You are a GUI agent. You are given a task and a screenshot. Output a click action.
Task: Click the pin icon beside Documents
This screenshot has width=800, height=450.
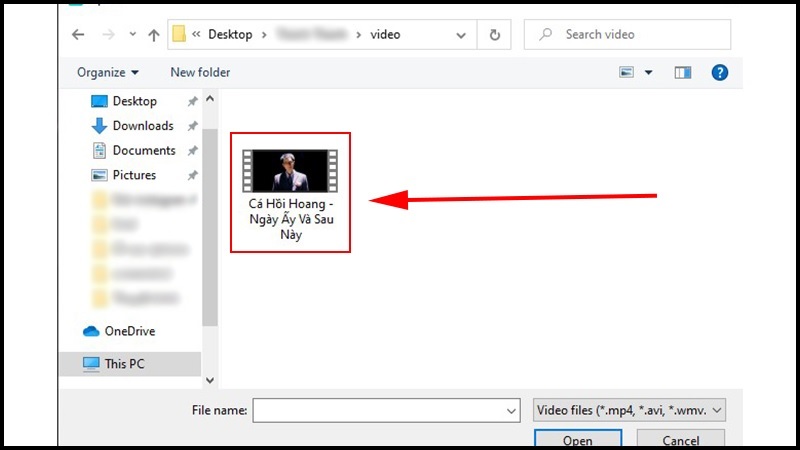click(192, 151)
